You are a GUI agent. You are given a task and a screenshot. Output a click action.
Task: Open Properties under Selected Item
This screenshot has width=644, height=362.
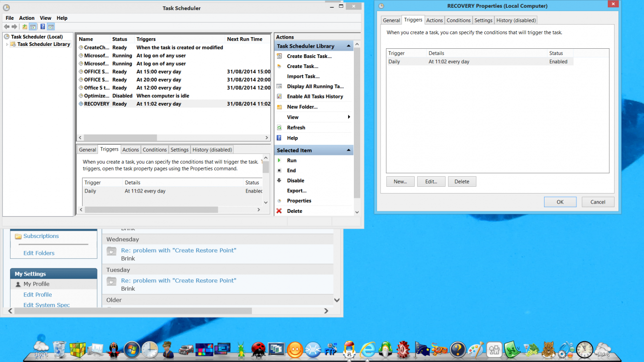pyautogui.click(x=299, y=201)
